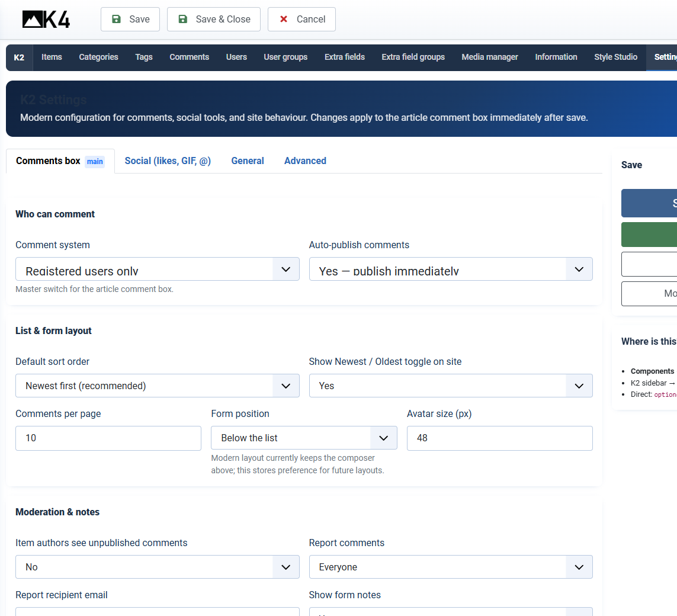Image resolution: width=677 pixels, height=616 pixels.
Task: Go to Items in the K2 menu
Action: [x=52, y=57]
